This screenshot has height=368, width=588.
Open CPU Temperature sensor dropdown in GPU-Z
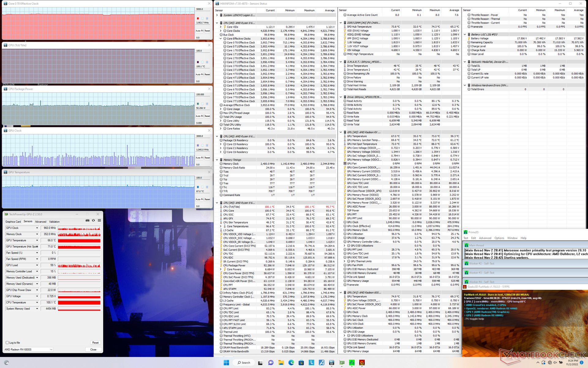coord(37,302)
